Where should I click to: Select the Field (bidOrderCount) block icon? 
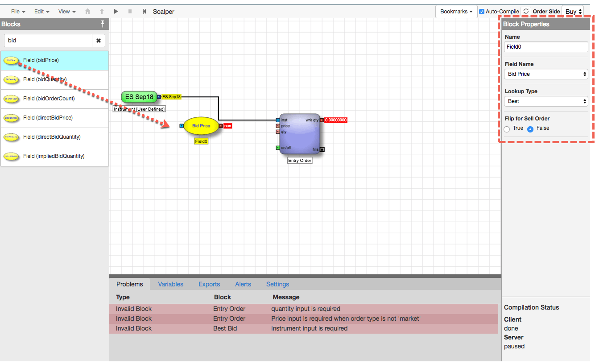[x=11, y=99]
